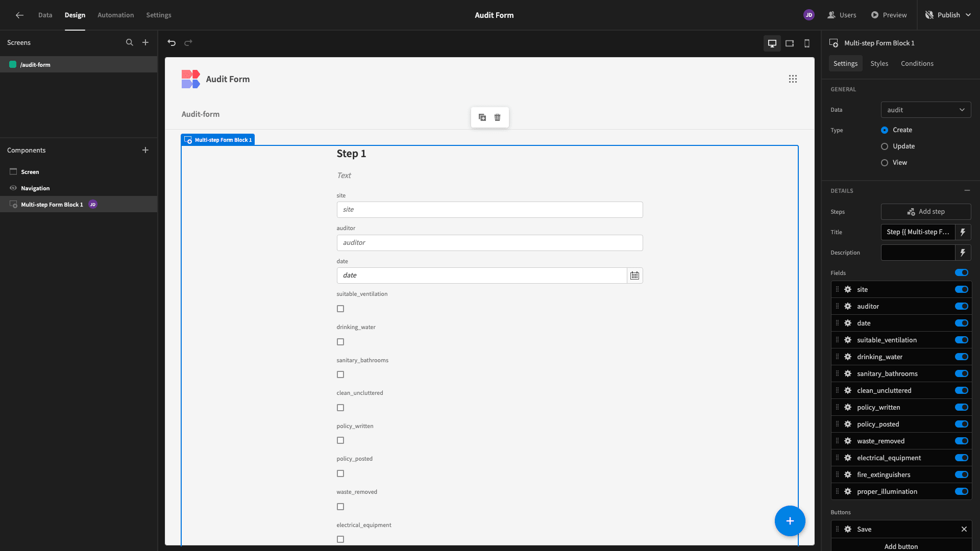Click the Add button in Buttons section
The image size is (980, 551).
click(x=901, y=545)
